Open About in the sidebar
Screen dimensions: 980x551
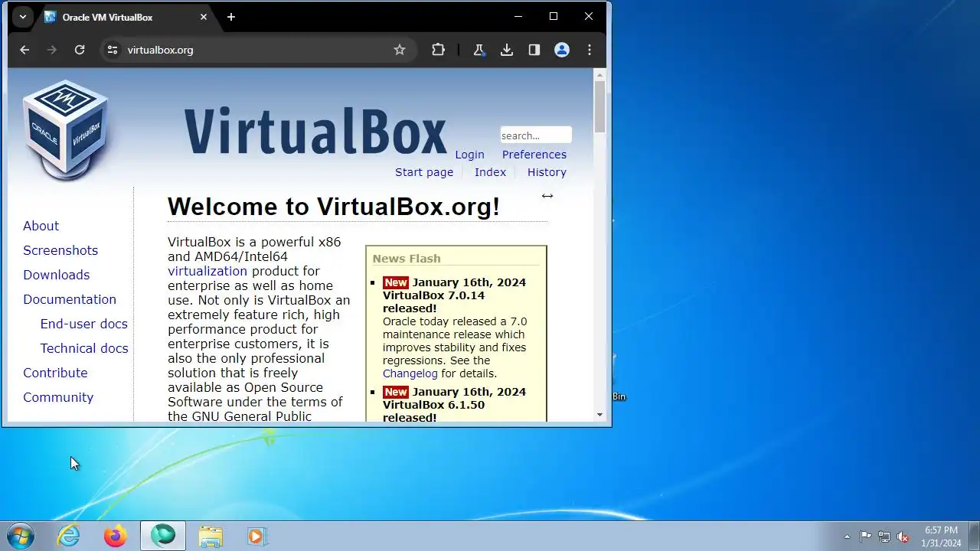41,226
